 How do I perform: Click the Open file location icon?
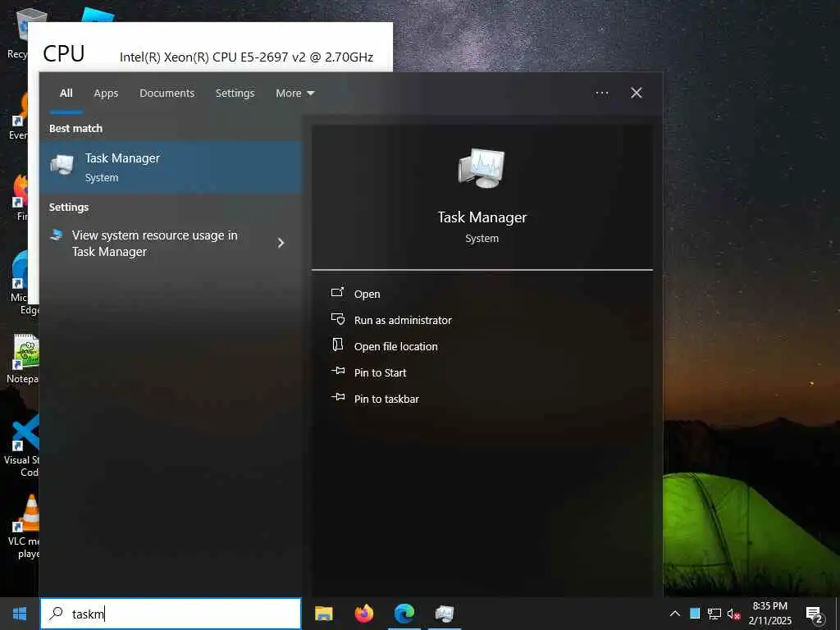tap(337, 345)
